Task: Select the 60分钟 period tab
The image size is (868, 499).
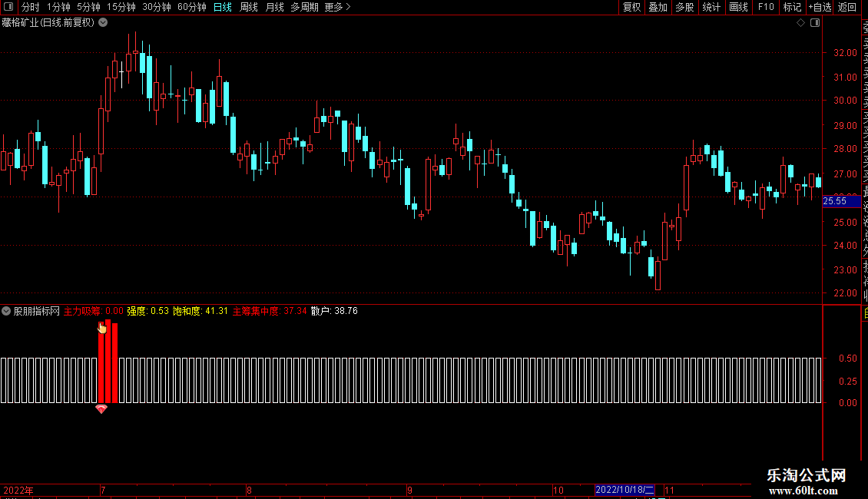Action: 192,7
